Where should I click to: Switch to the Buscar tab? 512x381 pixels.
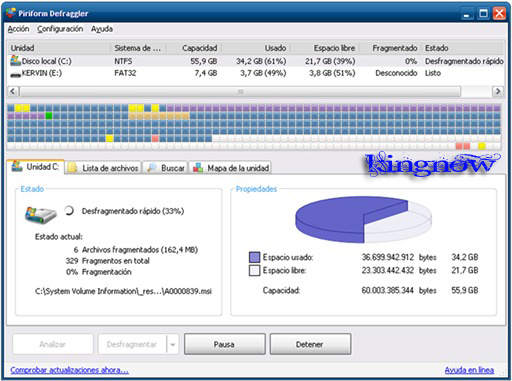166,168
